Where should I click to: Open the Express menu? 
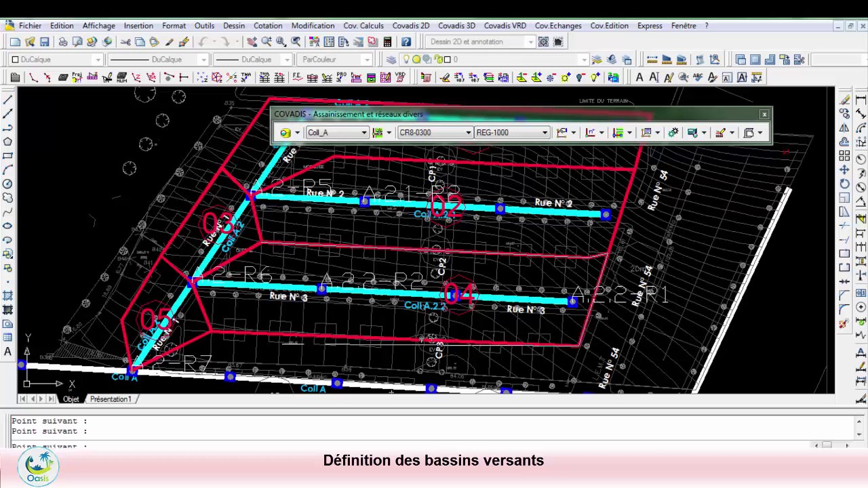click(x=650, y=26)
